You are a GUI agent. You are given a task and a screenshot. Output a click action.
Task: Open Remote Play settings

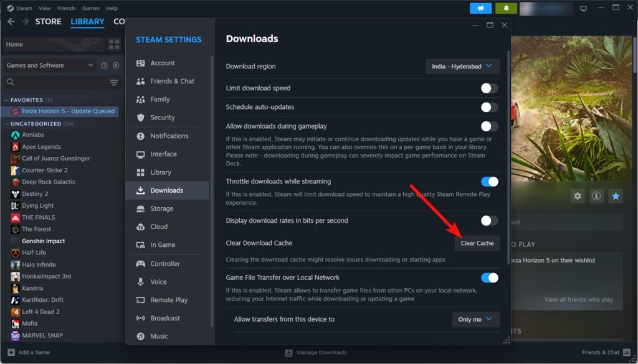point(169,300)
